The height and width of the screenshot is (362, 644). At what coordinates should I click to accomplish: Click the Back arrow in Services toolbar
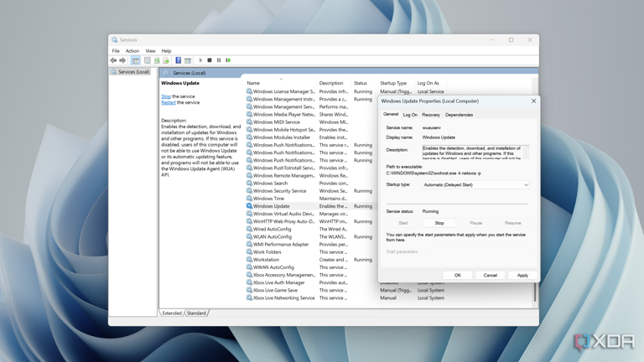click(x=113, y=60)
